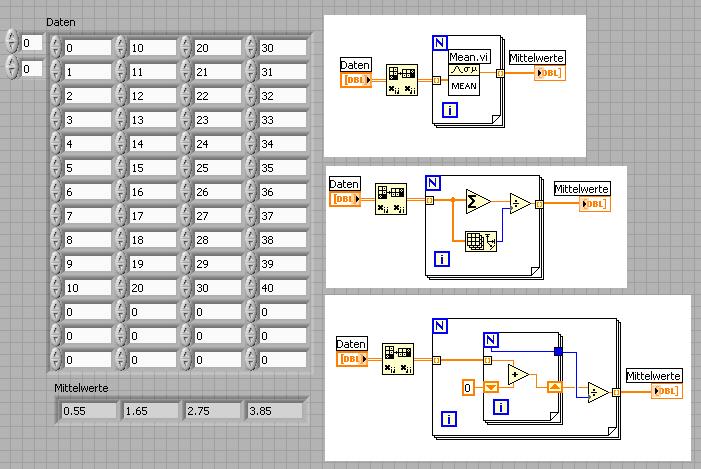This screenshot has height=469, width=701.
Task: Click the column index stepper of Daten array
Action: (12, 68)
